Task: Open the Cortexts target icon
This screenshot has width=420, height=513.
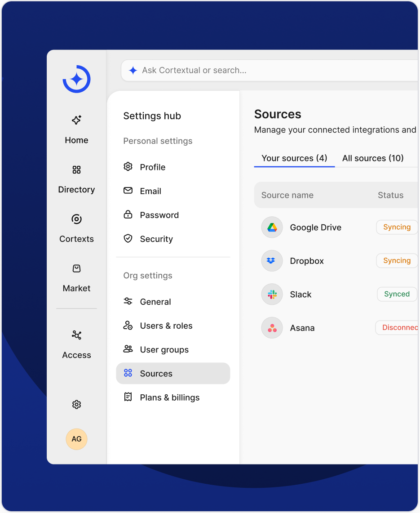Action: click(76, 219)
